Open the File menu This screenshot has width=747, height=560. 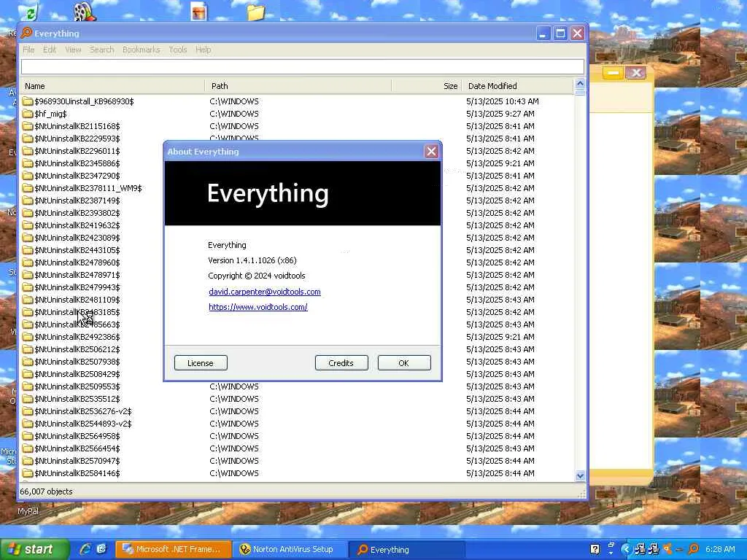(28, 50)
